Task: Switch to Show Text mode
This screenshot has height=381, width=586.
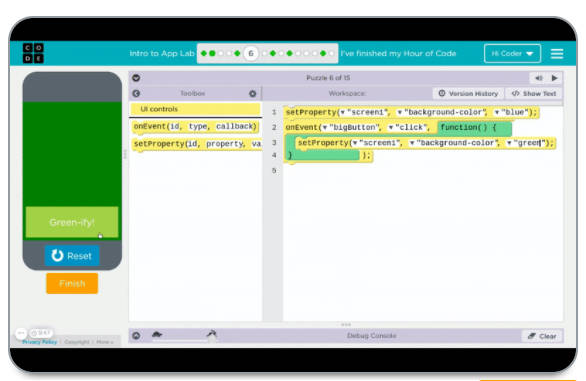Action: 534,93
